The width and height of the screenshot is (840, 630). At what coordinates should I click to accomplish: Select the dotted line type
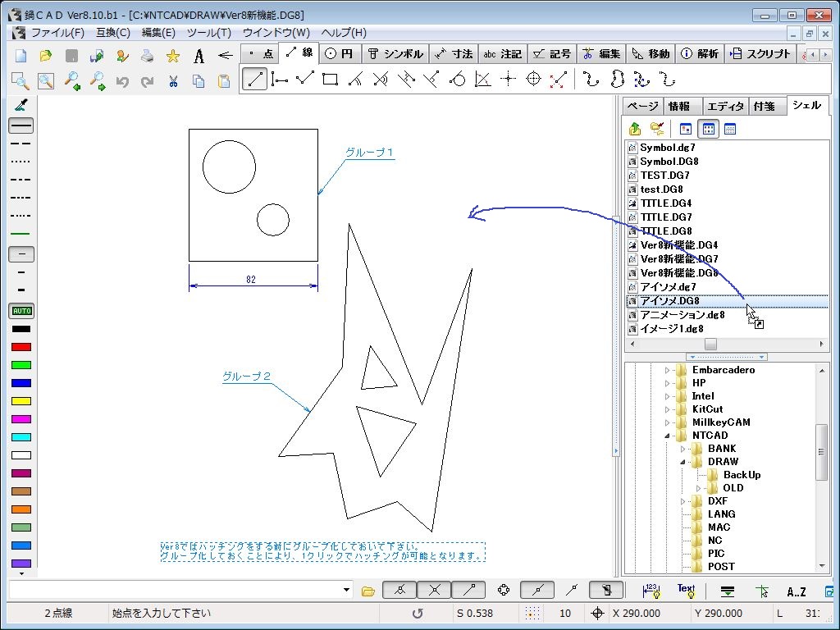[x=21, y=162]
